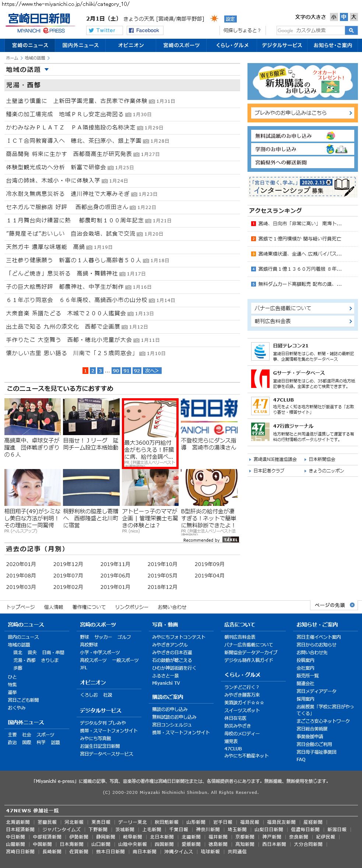Image resolution: width=362 pixels, height=868 pixels.
Task: Select the くらし・グルメ navigation tab
Action: [x=232, y=45]
